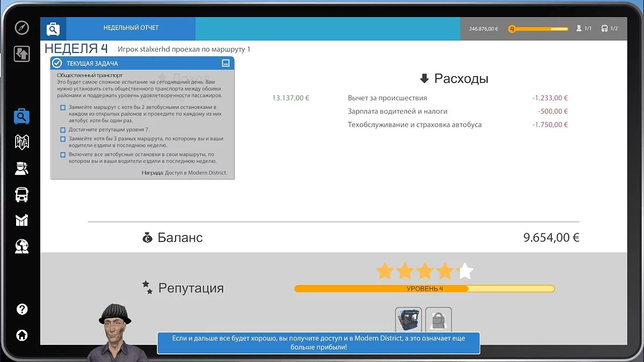Click the driver count icon showing 1/1
Viewport: 644px width, 362px height.
(579, 28)
